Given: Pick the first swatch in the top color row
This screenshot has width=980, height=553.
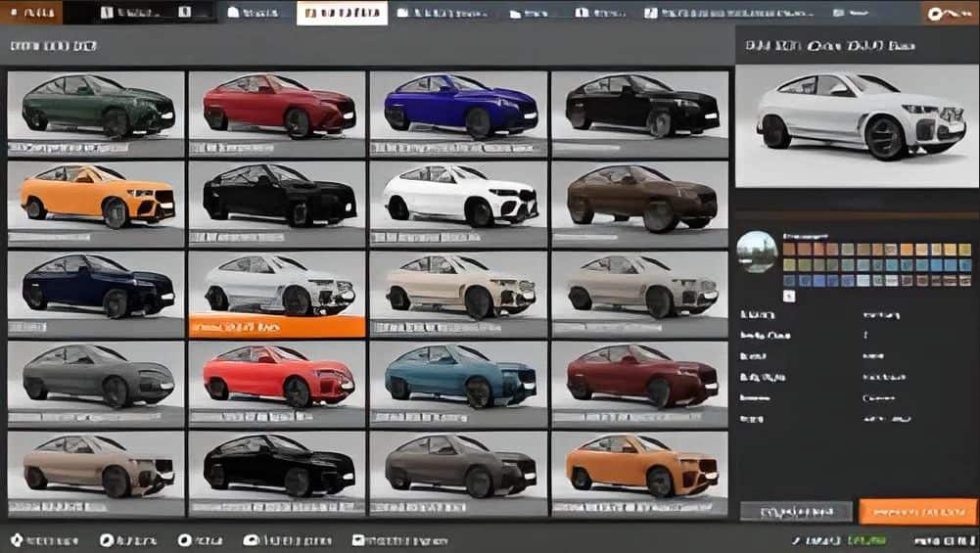Looking at the screenshot, I should tap(789, 250).
